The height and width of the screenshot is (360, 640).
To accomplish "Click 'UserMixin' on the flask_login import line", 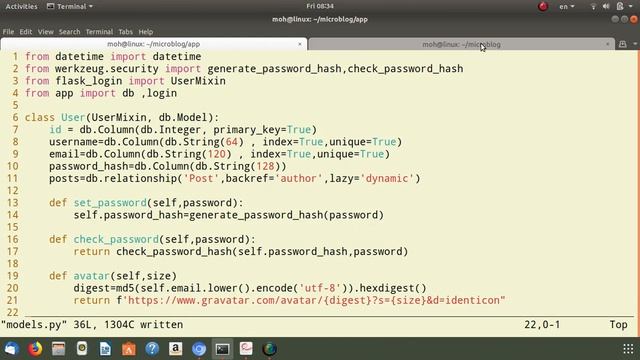I will (198, 81).
